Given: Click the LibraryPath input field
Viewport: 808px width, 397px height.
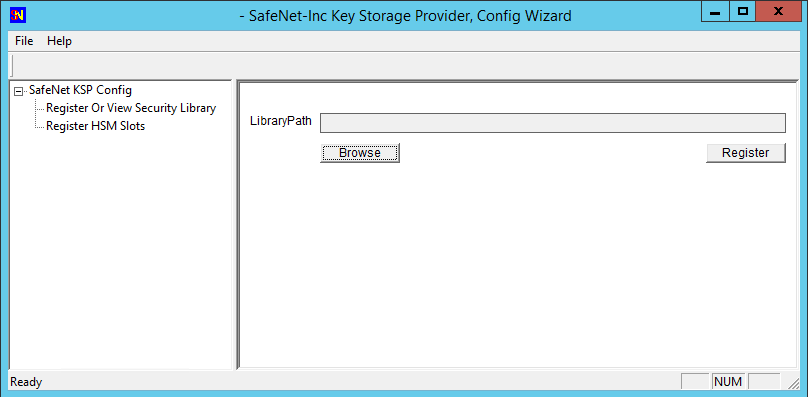Looking at the screenshot, I should tap(553, 123).
